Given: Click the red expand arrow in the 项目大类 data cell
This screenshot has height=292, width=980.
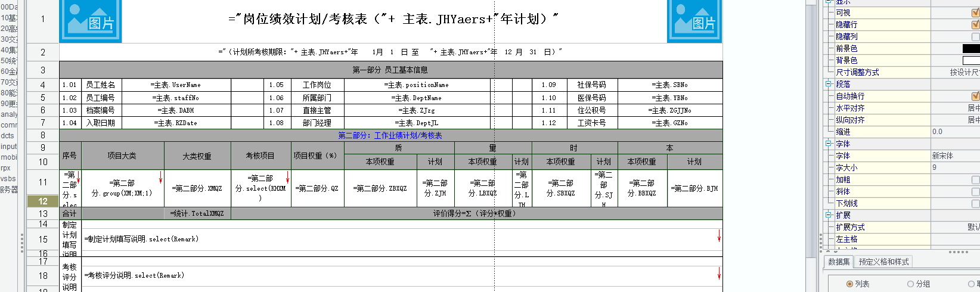Looking at the screenshot, I should click(160, 178).
